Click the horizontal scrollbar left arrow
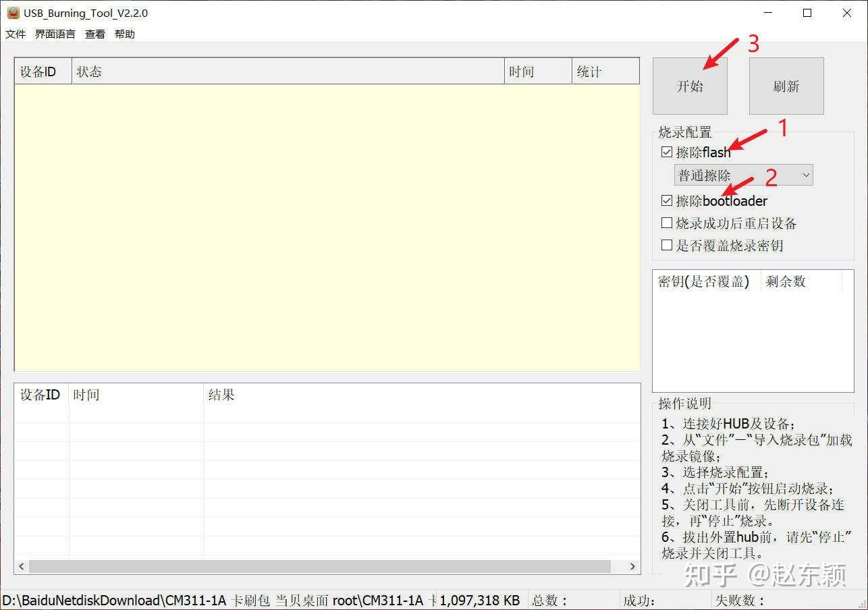 coord(22,567)
